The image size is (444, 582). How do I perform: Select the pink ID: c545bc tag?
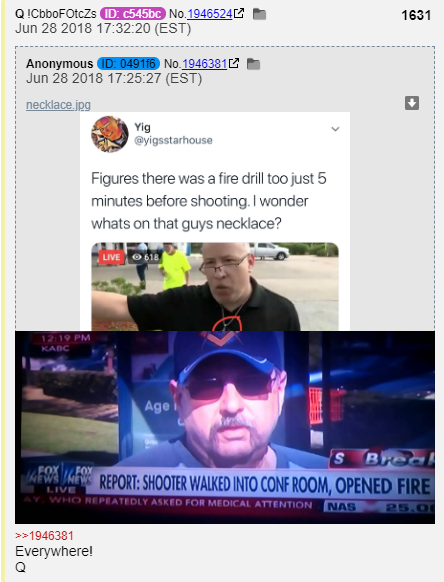[x=133, y=14]
